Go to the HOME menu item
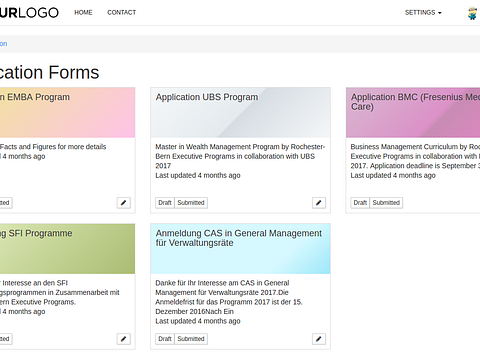Screen dimensions: 480x360 [83, 13]
